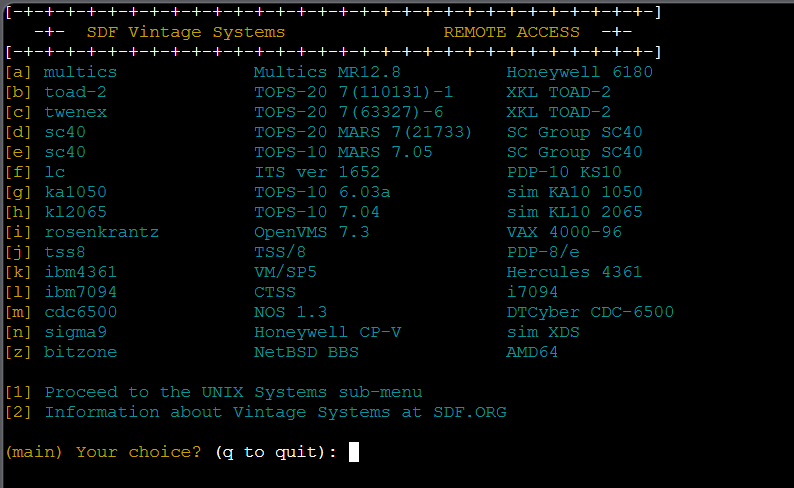Screen dimensions: 794x488
Task: Click the cursor at Your choice prompt
Action: coord(353,452)
